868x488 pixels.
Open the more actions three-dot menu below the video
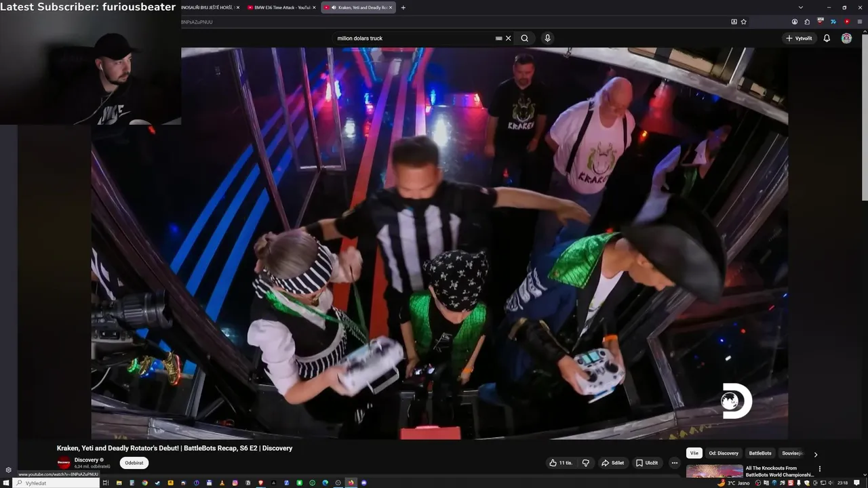point(674,463)
